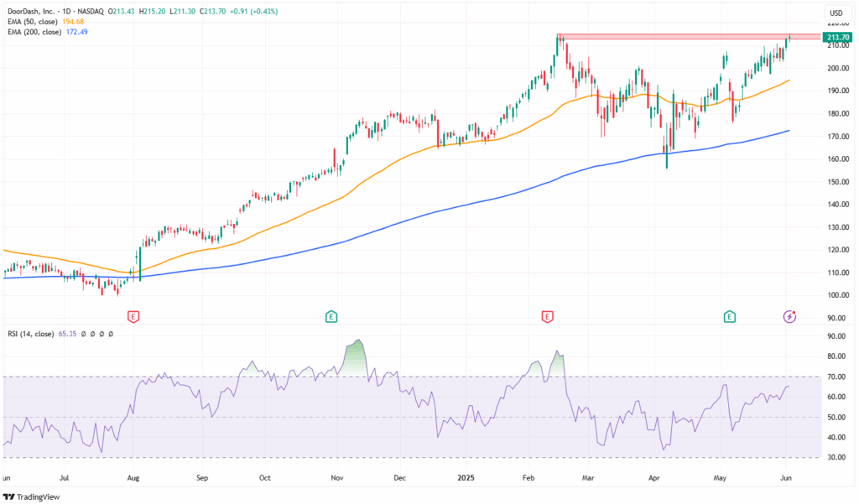
Task: Click 200.00 on the price scale
Action: 838,69
